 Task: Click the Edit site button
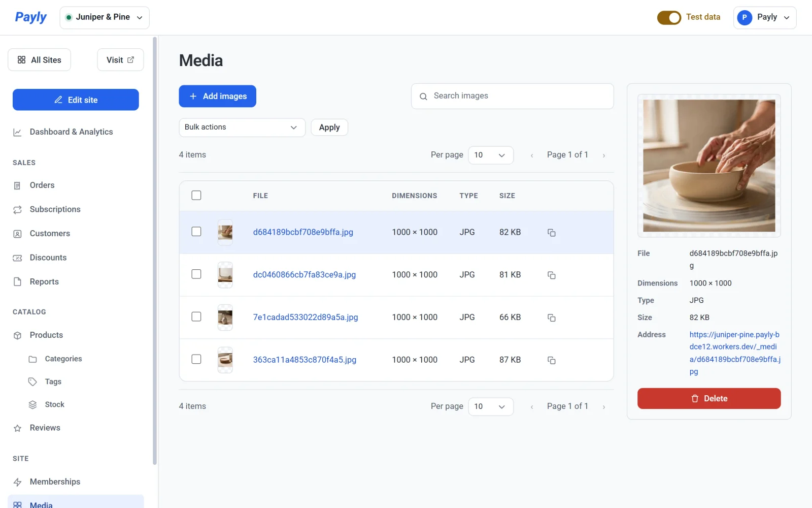point(76,100)
